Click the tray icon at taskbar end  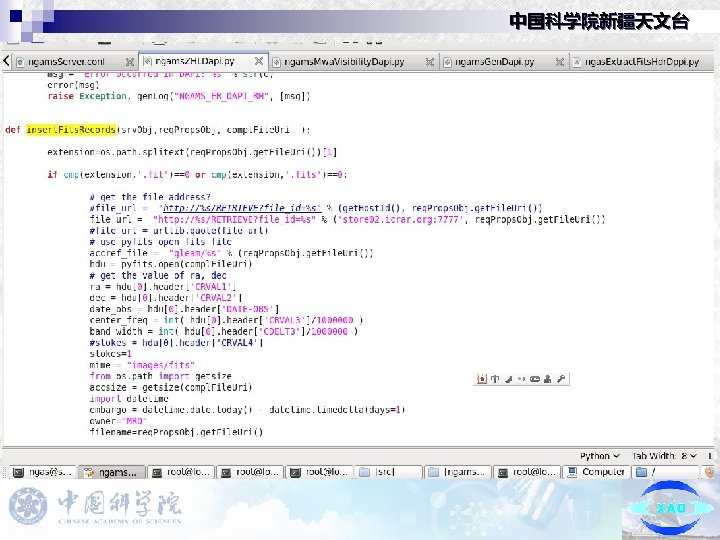click(709, 472)
